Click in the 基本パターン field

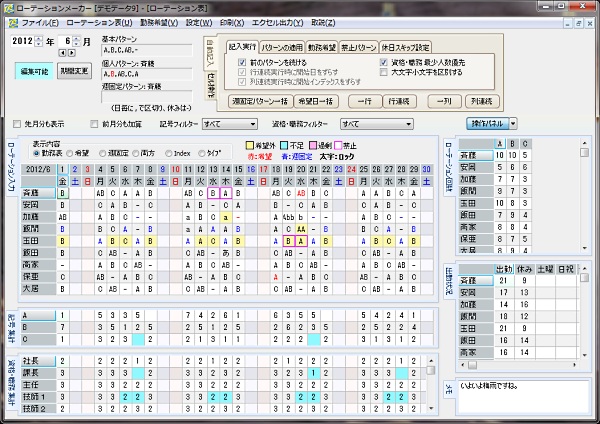pyautogui.click(x=147, y=50)
